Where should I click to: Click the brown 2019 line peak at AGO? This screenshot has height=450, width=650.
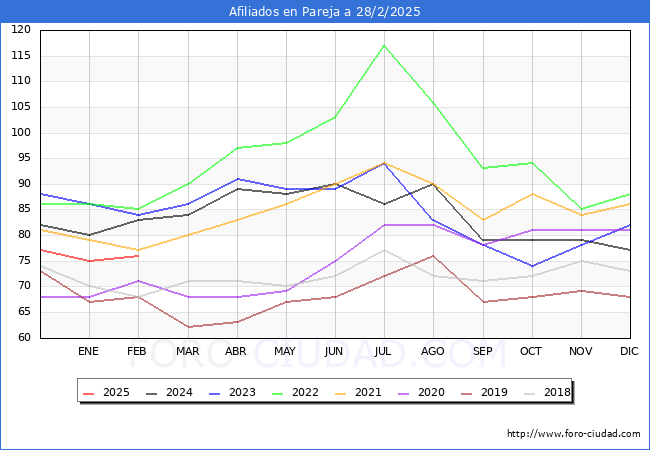tap(433, 256)
